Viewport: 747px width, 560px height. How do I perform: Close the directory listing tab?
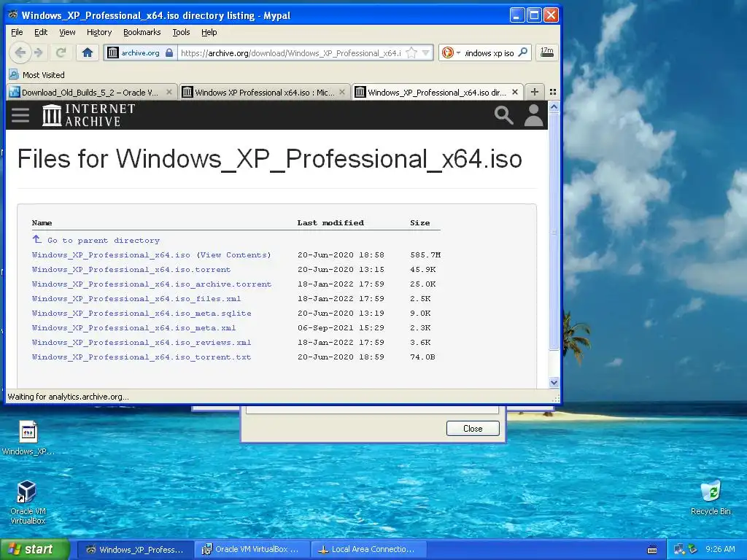tap(515, 92)
